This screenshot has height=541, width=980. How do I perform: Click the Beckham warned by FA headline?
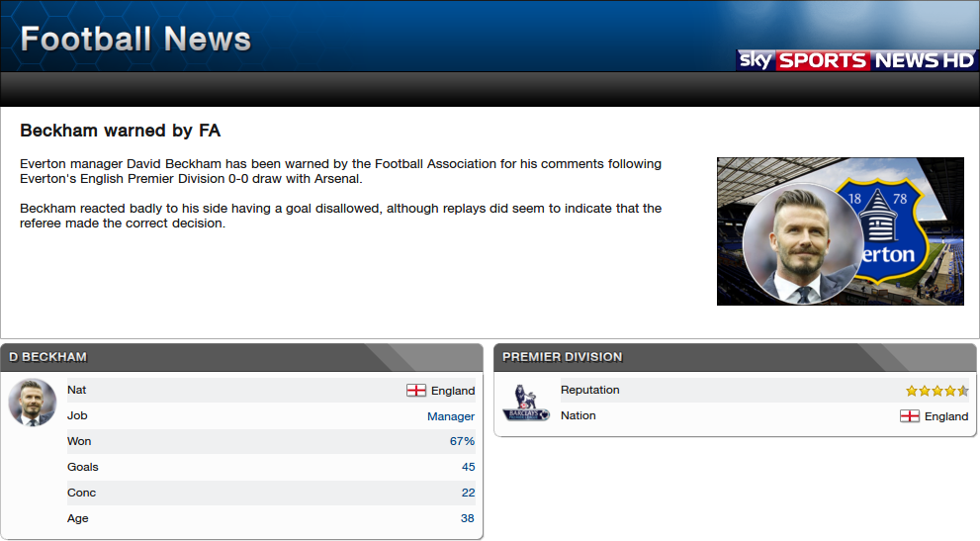120,131
